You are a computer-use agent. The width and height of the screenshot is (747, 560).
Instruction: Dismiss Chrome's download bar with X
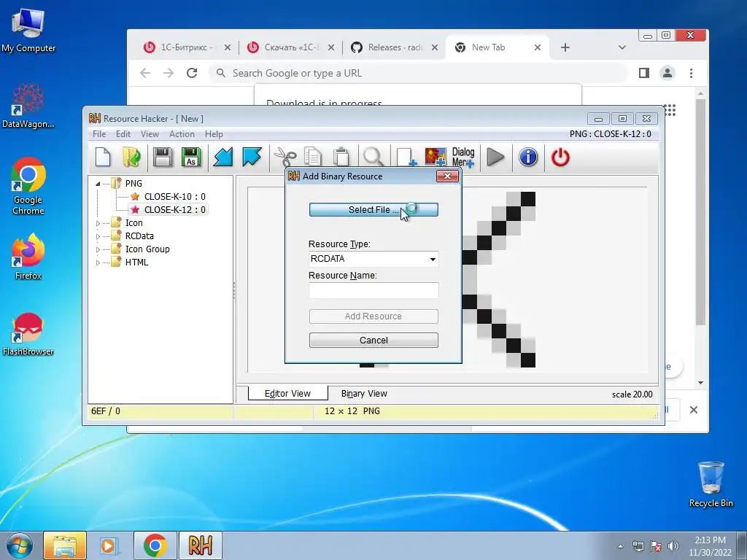(x=694, y=410)
